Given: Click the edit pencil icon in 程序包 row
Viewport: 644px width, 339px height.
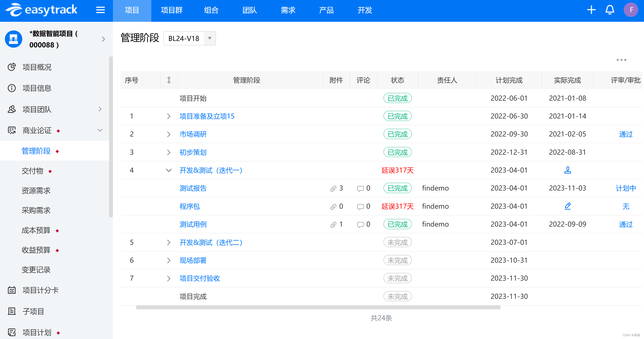Looking at the screenshot, I should click(567, 206).
